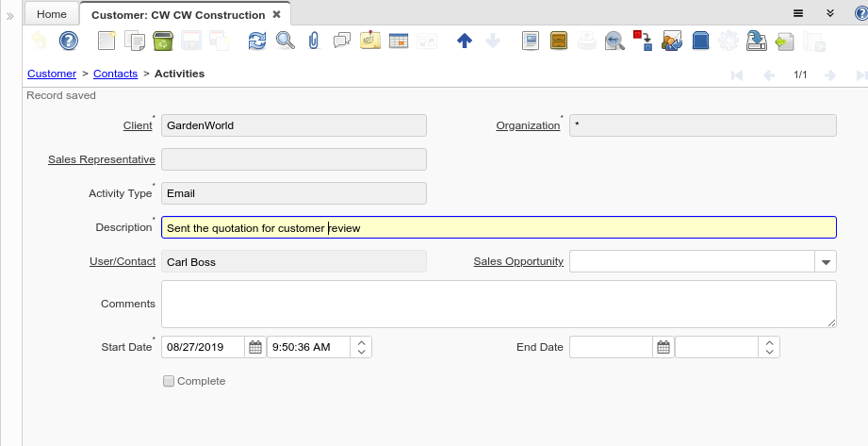The image size is (868, 446).
Task: Click the Parent Record up arrow
Action: 464,41
